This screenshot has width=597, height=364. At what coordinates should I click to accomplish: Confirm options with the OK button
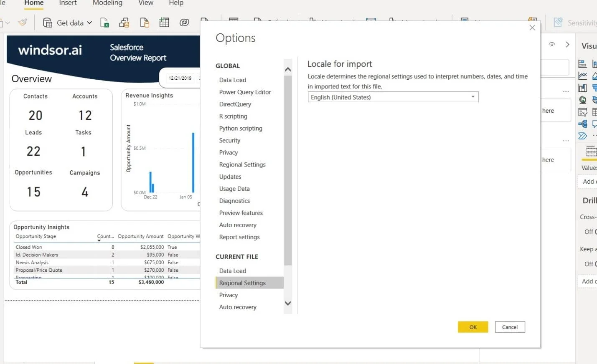[473, 327]
